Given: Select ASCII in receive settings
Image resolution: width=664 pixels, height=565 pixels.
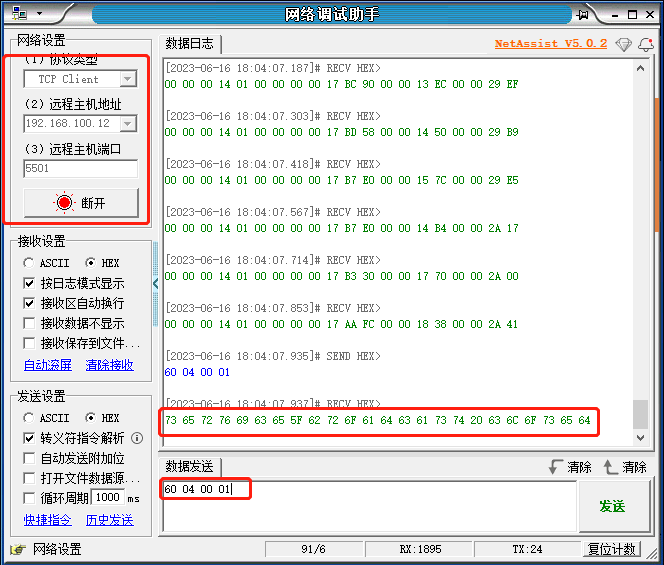Looking at the screenshot, I should pos(46,263).
